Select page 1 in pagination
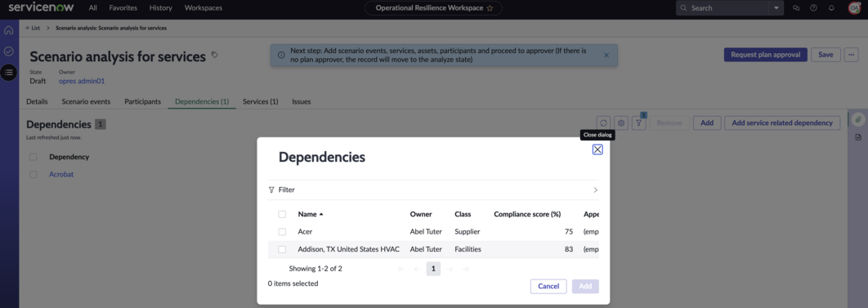 tap(433, 269)
